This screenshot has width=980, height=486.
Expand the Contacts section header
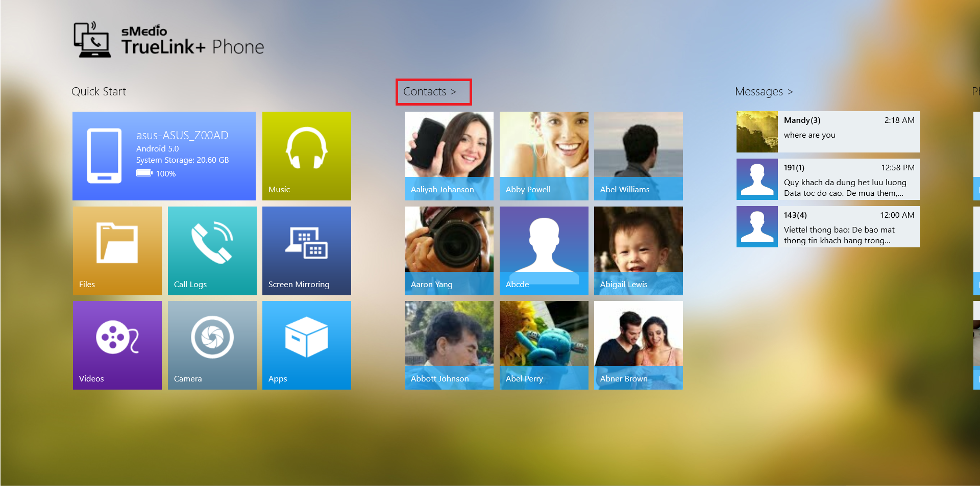[x=429, y=92]
